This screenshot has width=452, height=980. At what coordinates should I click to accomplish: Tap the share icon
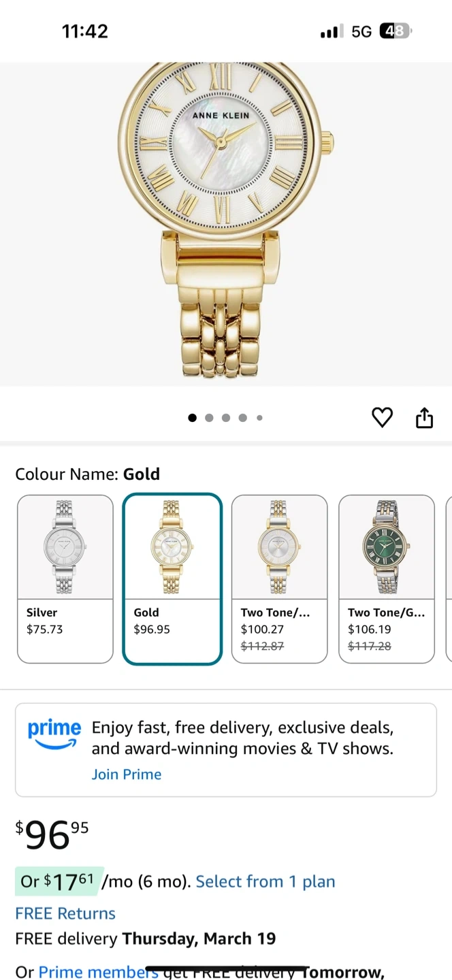point(424,417)
